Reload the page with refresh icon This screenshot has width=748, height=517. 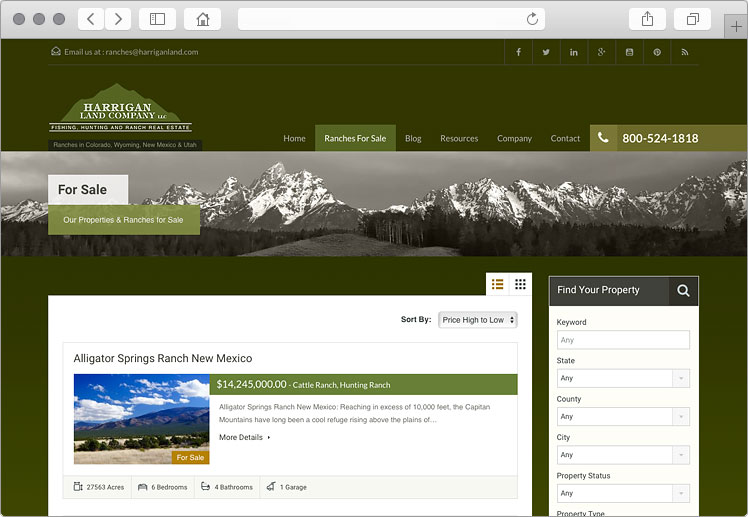[x=532, y=19]
